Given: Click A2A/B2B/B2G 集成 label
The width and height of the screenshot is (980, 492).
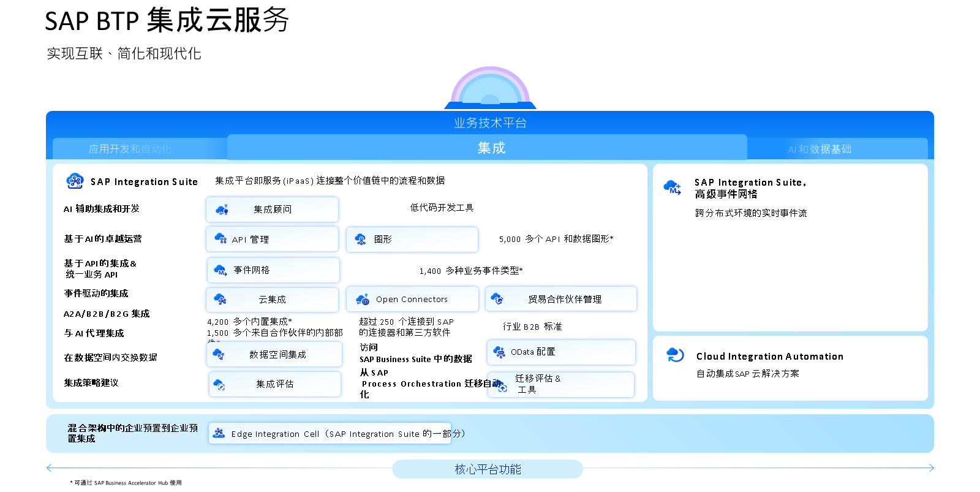Looking at the screenshot, I should pos(107,314).
